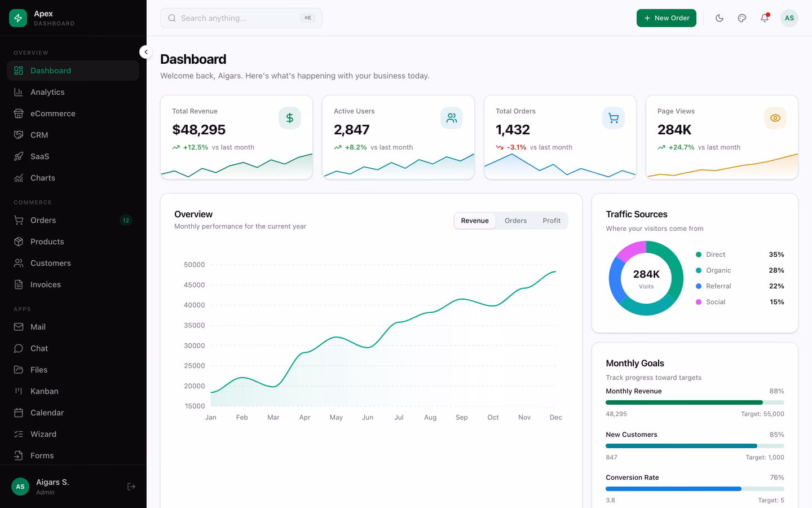Click the +24.7% Page Views change text

[681, 147]
